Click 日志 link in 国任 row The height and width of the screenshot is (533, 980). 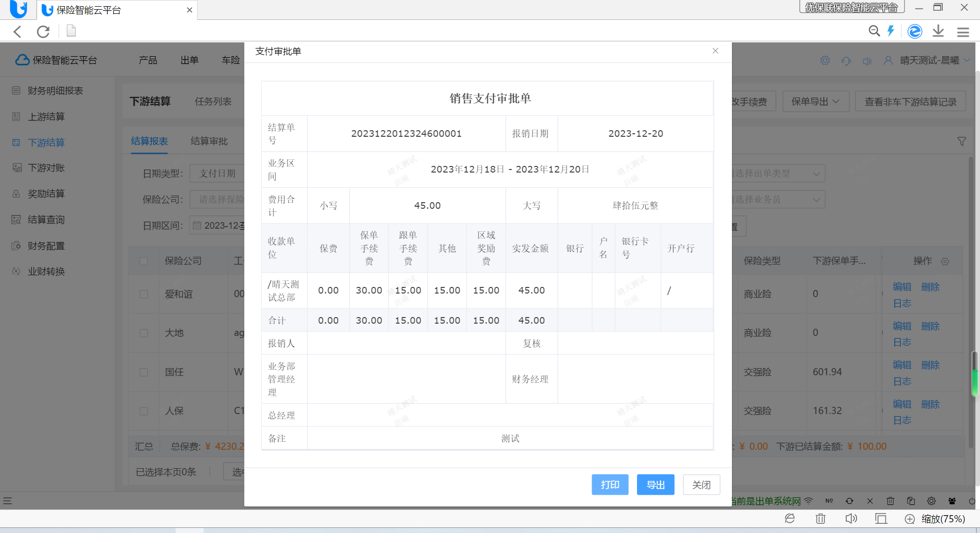(x=902, y=381)
